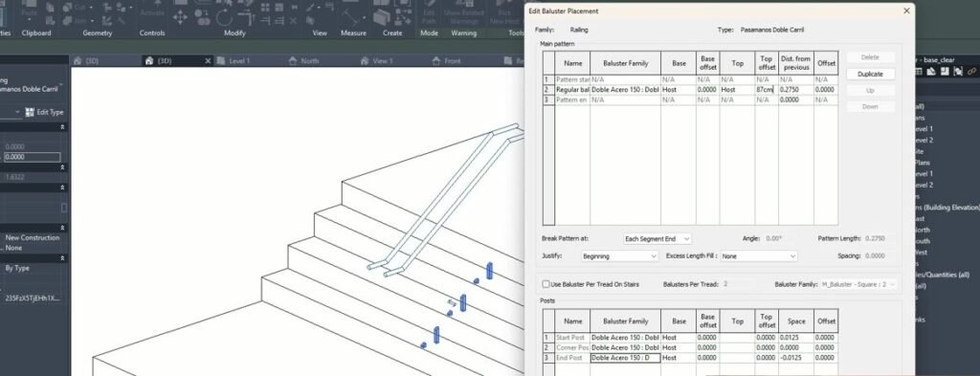Click Show Related Warnings icon
This screenshot has height=376, width=980.
pyautogui.click(x=463, y=11)
